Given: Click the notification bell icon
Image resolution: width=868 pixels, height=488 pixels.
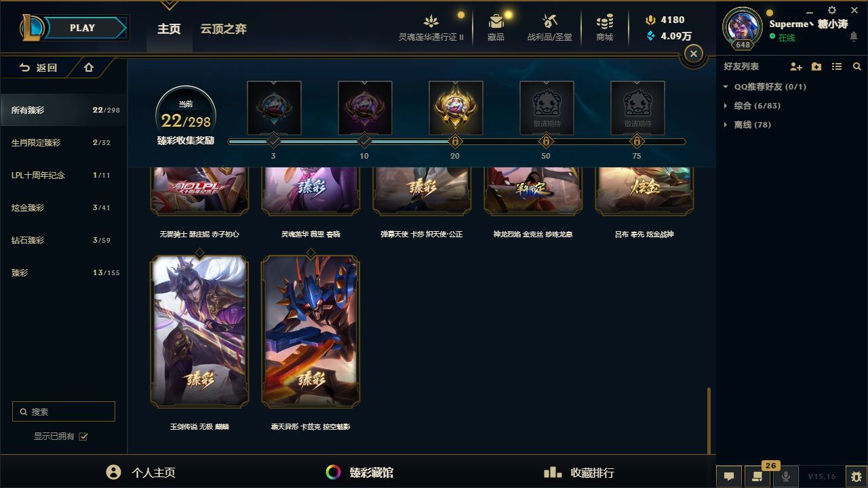Looking at the screenshot, I should [x=853, y=37].
